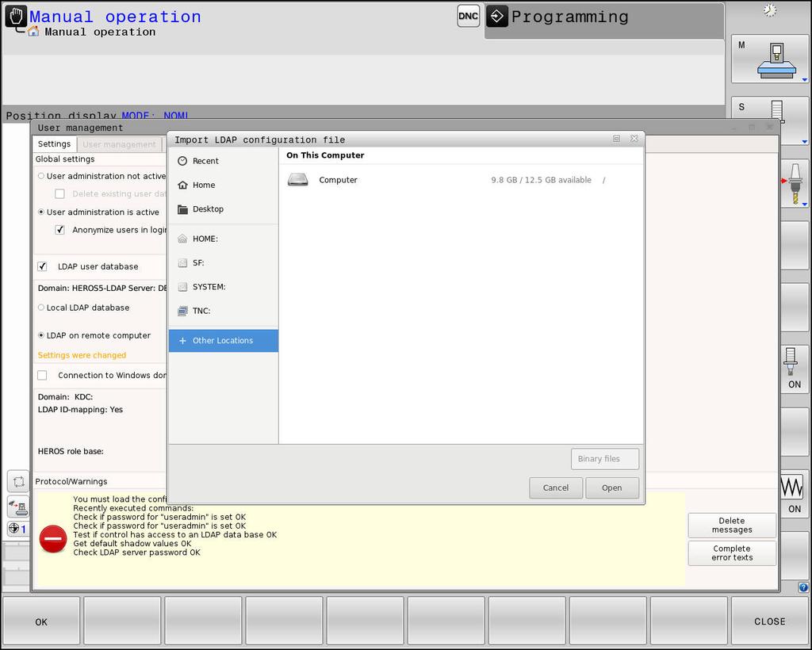The width and height of the screenshot is (812, 650).
Task: Open Recent in file dialog sidebar
Action: (x=223, y=161)
